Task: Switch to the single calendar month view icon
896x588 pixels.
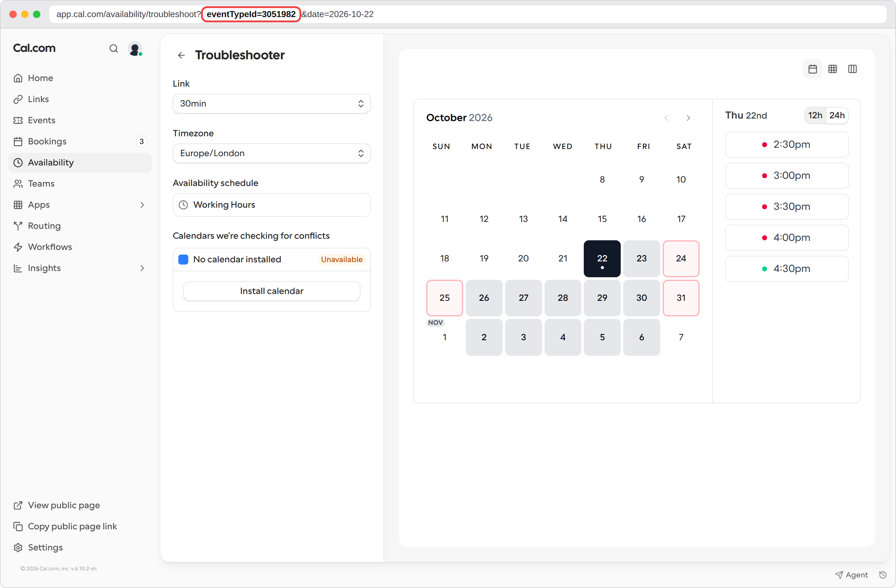Action: (x=812, y=69)
